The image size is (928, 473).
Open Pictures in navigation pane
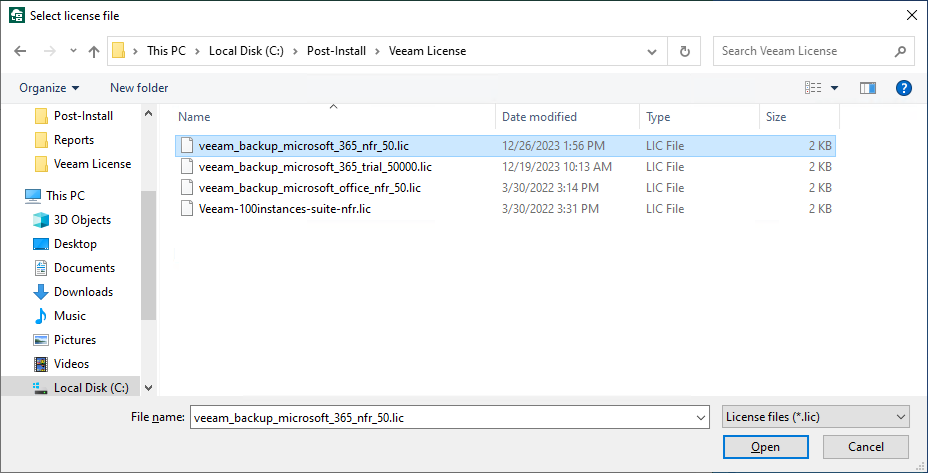[x=65, y=340]
